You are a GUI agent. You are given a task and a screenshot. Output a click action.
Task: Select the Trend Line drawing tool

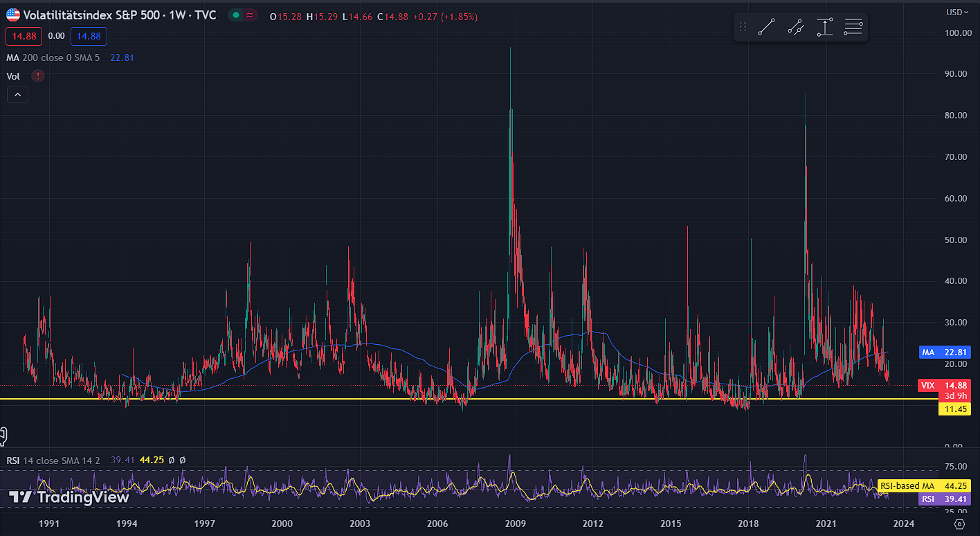766,28
